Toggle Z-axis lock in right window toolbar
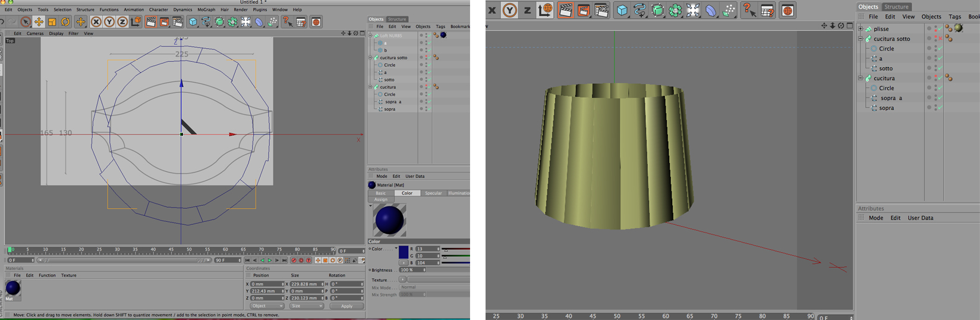 pyautogui.click(x=527, y=10)
